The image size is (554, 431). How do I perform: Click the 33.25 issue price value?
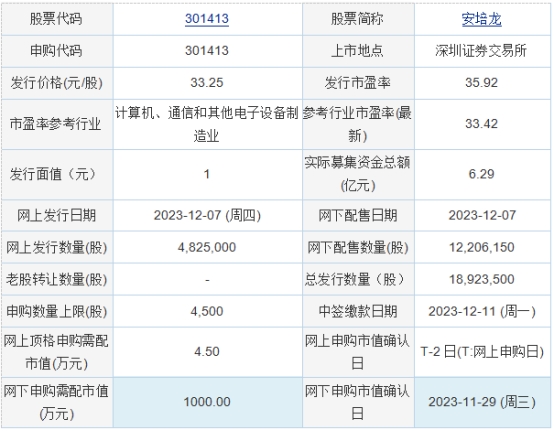pos(207,83)
